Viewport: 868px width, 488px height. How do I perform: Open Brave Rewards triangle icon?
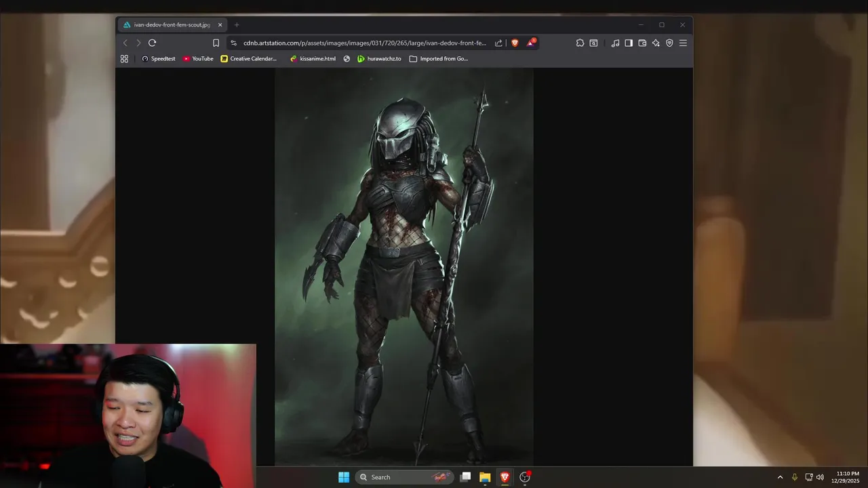click(x=531, y=43)
